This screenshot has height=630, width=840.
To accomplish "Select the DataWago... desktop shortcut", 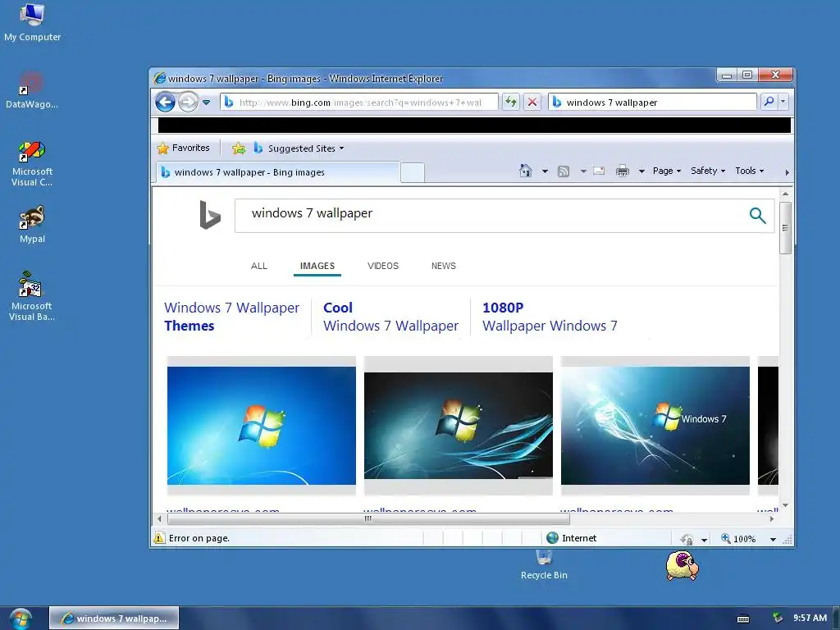I will (x=32, y=90).
